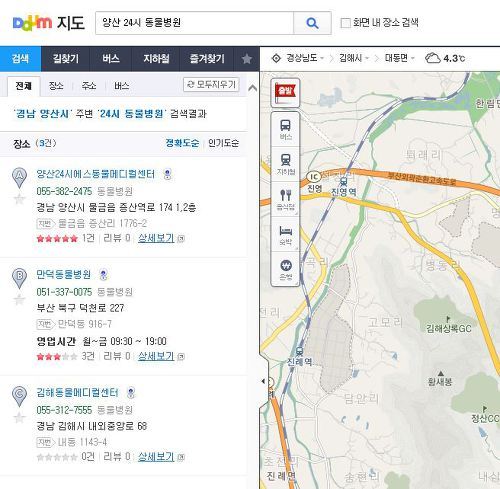
Task: Favorite star under marker B result
Action: [19, 299]
